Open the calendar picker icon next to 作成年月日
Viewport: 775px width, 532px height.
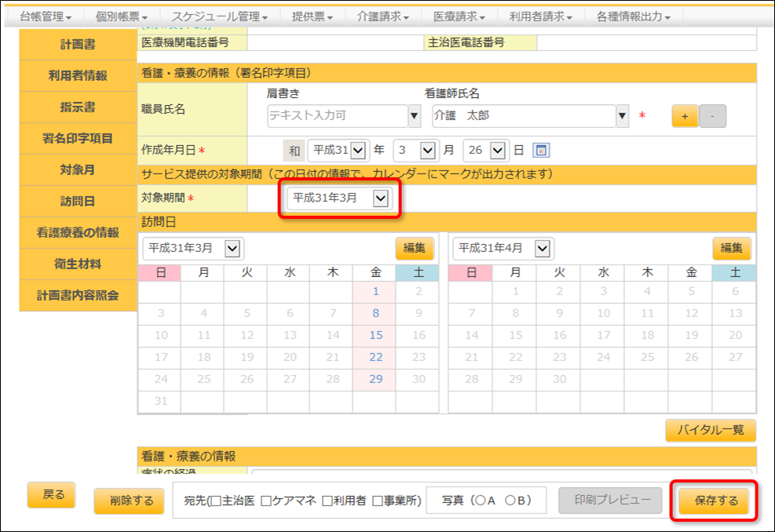point(541,150)
